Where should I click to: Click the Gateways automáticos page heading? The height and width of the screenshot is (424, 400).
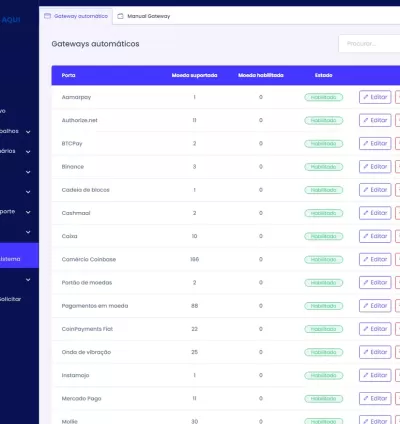pos(95,44)
